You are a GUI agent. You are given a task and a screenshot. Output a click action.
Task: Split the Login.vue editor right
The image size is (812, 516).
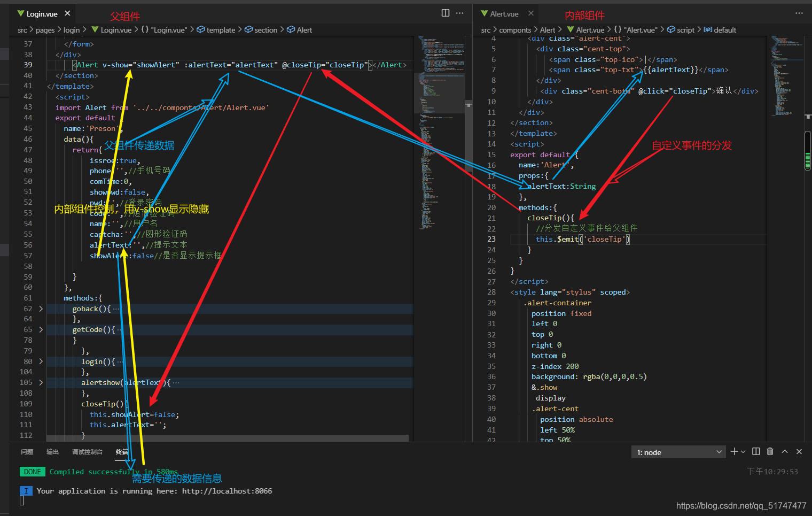click(x=446, y=13)
